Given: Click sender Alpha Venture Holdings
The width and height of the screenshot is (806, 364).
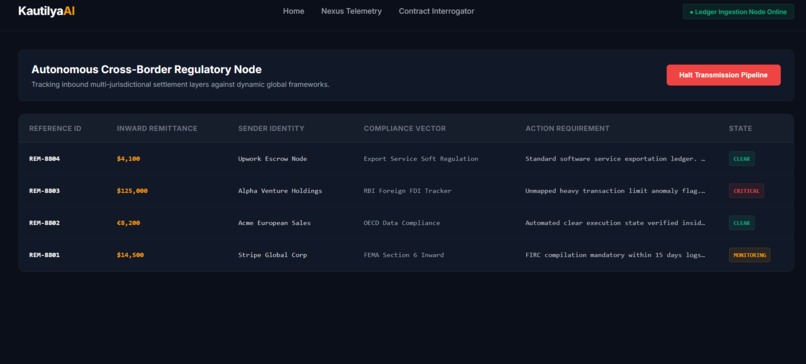Looking at the screenshot, I should coord(280,191).
